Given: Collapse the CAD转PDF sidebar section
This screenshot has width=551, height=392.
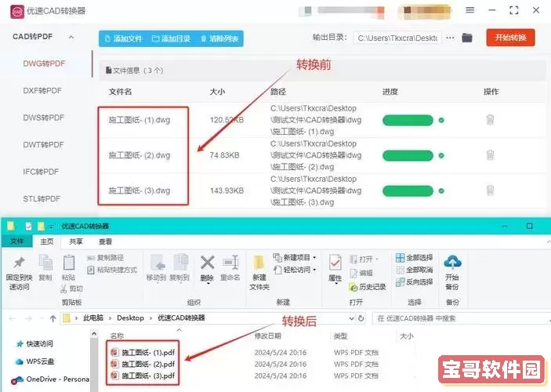Looking at the screenshot, I should 71,37.
